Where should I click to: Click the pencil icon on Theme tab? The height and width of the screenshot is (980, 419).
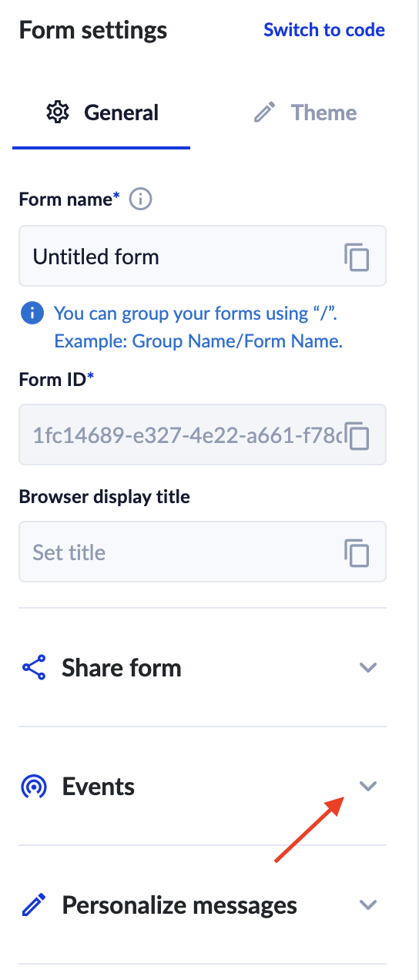coord(264,113)
